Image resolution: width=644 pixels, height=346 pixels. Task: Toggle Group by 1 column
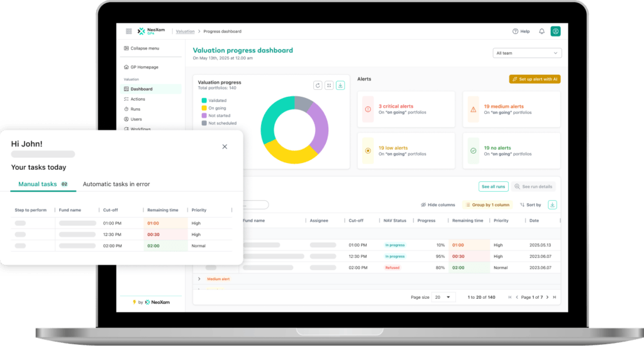pos(487,205)
